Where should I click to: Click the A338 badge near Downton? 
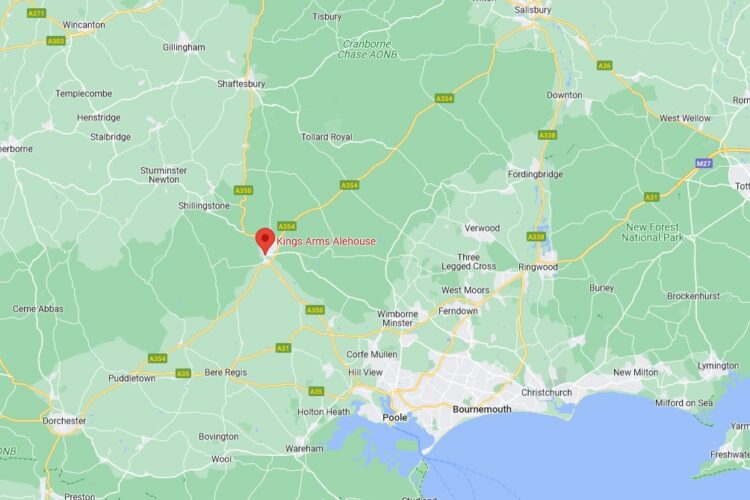click(547, 135)
